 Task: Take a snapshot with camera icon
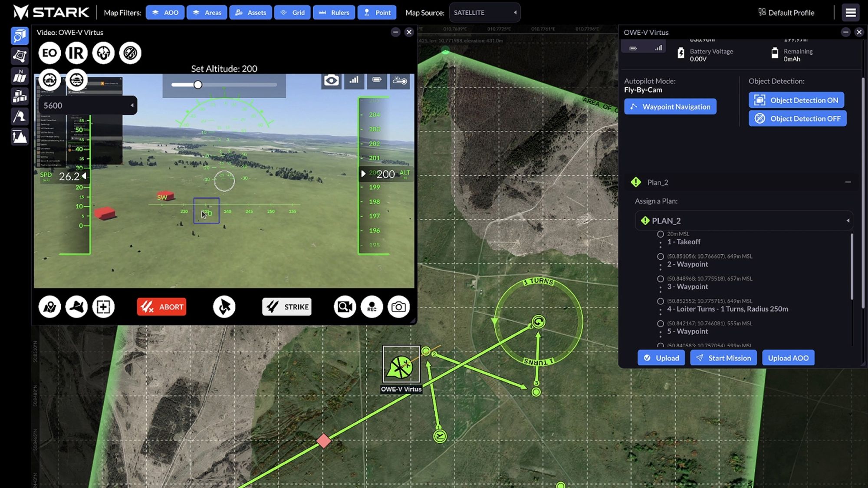pyautogui.click(x=398, y=307)
